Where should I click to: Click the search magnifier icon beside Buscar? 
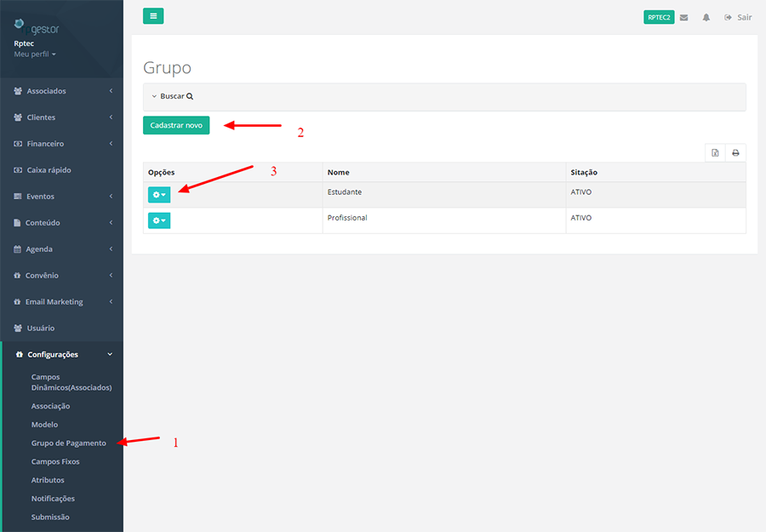pyautogui.click(x=190, y=97)
